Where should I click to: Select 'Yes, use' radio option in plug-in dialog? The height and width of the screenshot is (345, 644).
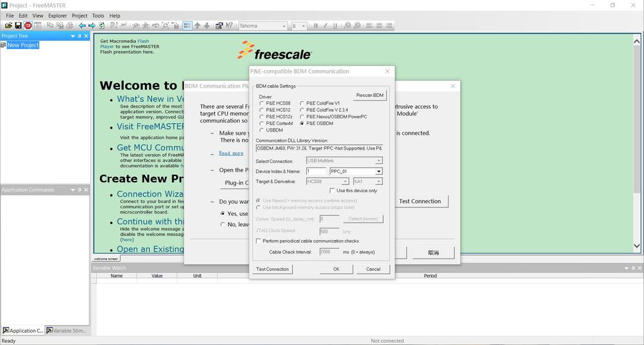pos(222,213)
